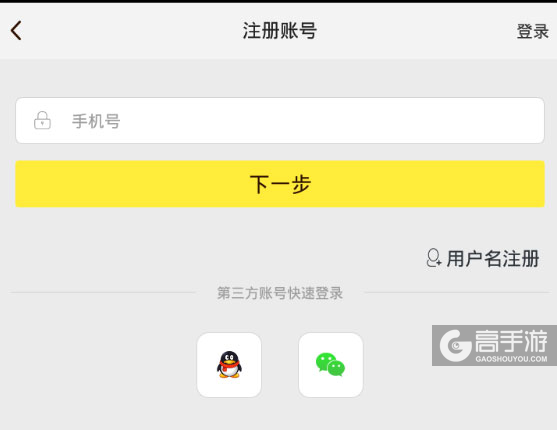Image resolution: width=557 pixels, height=430 pixels.
Task: Sign in with the QQ penguin icon
Action: [229, 365]
